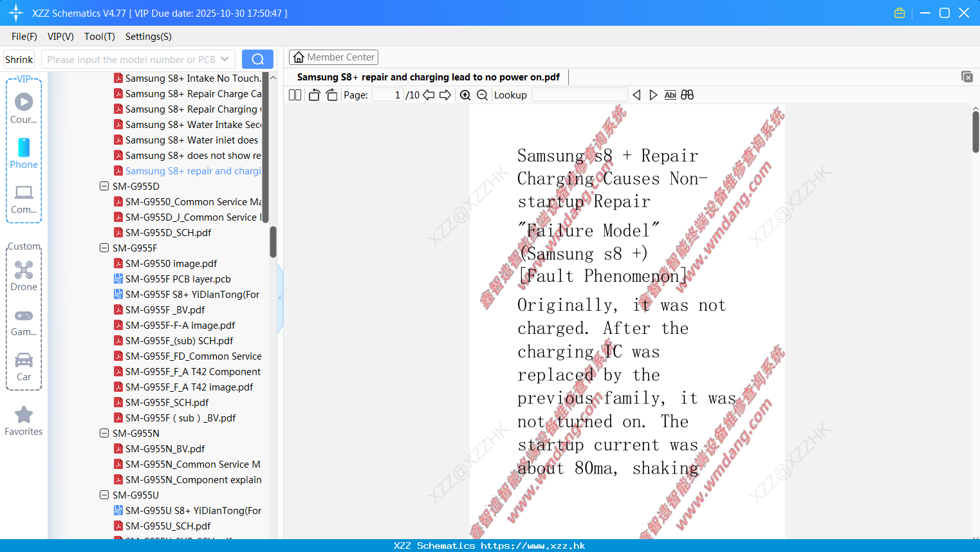Zoom in the PDF
The width and height of the screenshot is (980, 552).
tap(465, 95)
